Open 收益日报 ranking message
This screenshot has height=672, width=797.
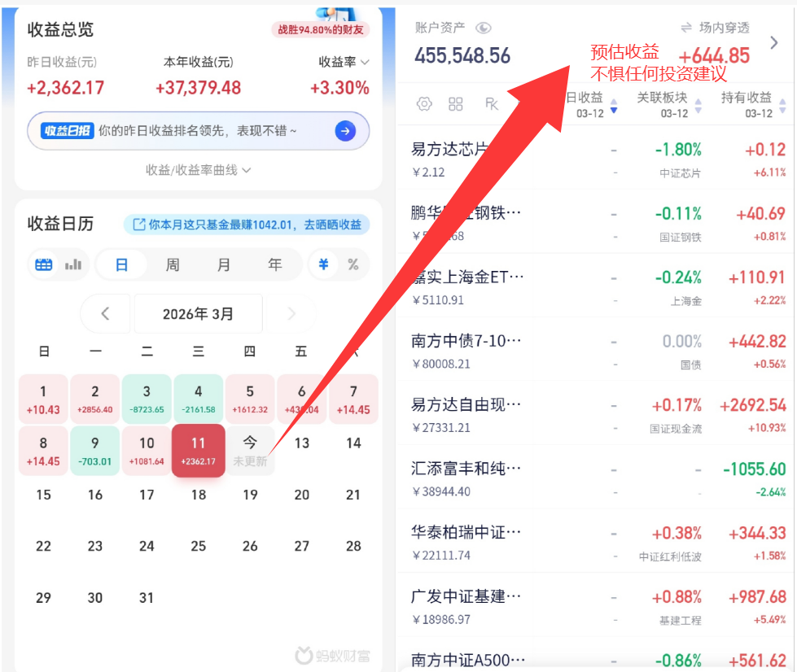tap(198, 131)
